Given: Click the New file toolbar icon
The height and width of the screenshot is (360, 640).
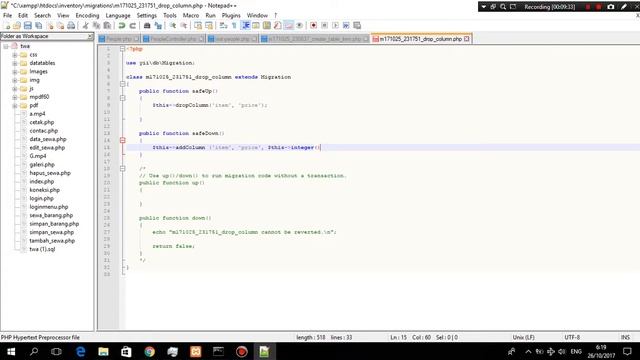Looking at the screenshot, I should (7, 26).
